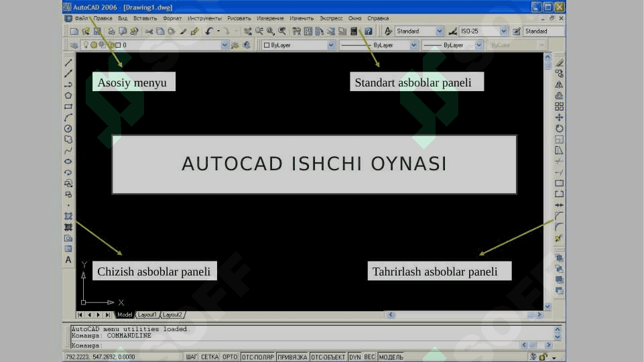The height and width of the screenshot is (362, 644).
Task: Toggle ШАГ snap mode in status bar
Action: point(192,357)
